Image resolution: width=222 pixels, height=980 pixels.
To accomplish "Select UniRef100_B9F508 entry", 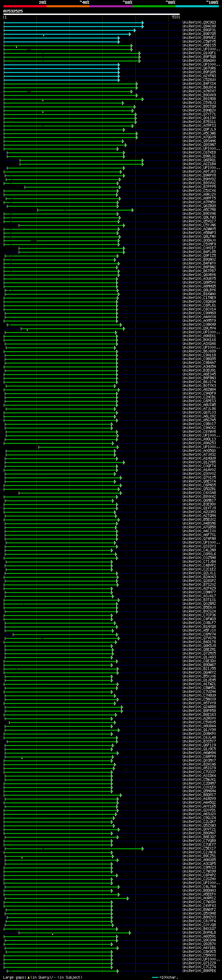I will [199, 57].
